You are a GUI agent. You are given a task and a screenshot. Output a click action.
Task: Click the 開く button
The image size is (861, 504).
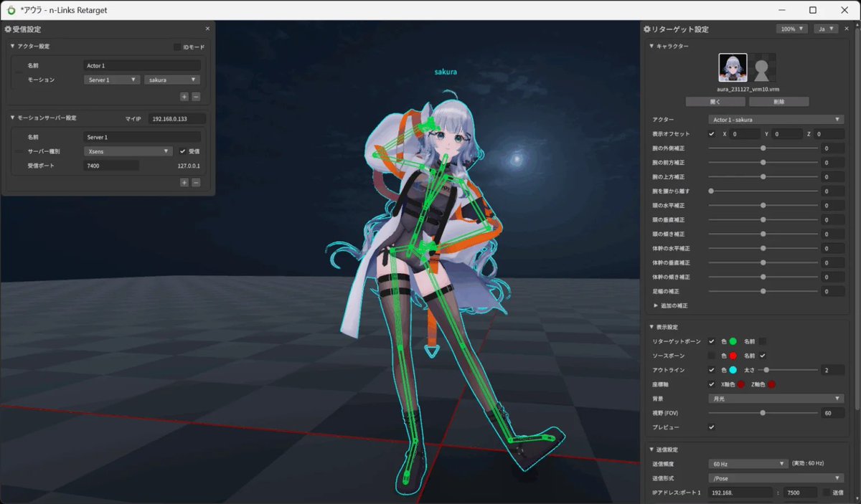pyautogui.click(x=715, y=100)
